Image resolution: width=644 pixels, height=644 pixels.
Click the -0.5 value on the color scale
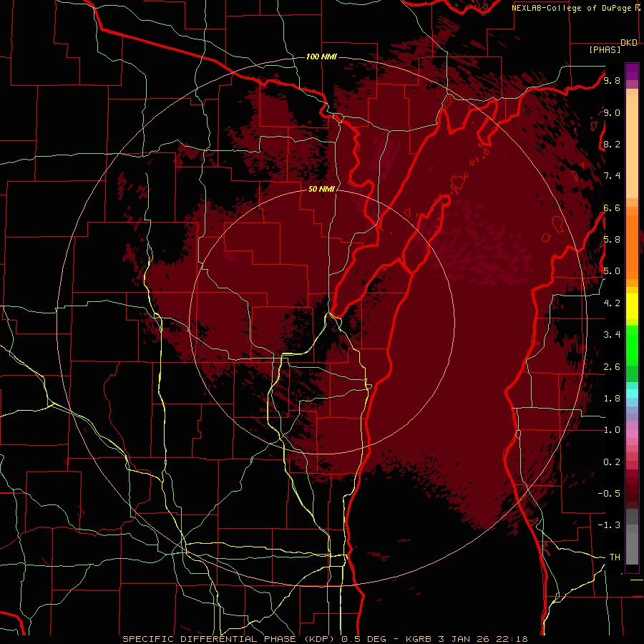(609, 494)
